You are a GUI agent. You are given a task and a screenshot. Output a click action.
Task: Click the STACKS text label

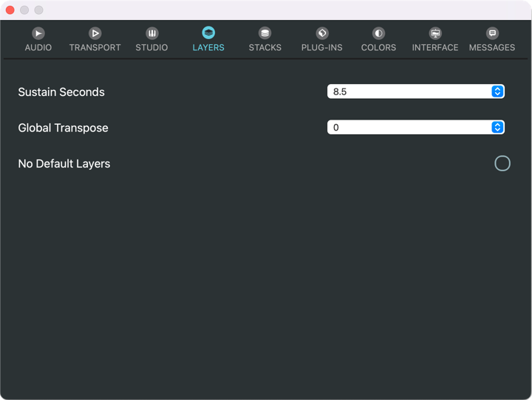coord(265,48)
